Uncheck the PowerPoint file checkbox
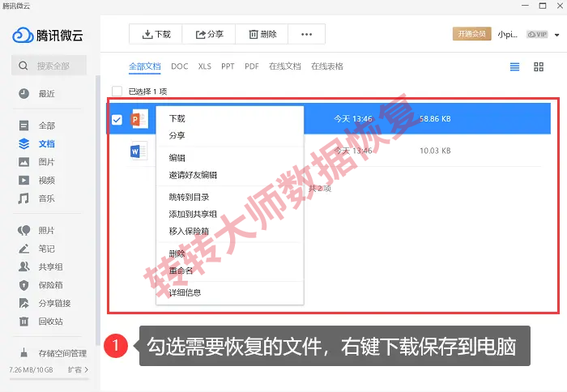This screenshot has width=567, height=392. tap(117, 119)
